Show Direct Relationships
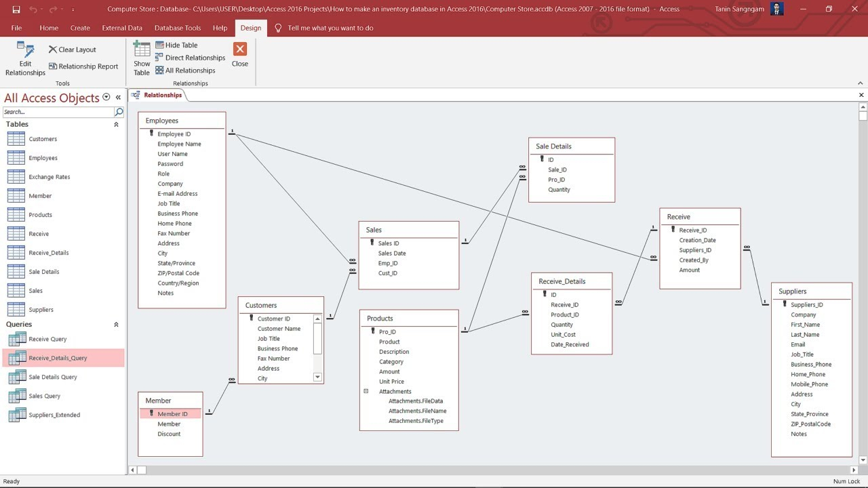This screenshot has height=488, width=868. [190, 58]
